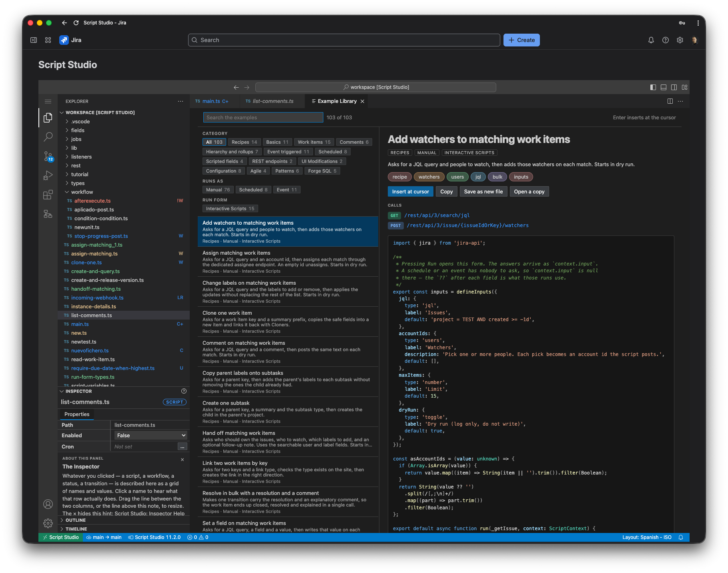Toggle bottom panel layout button
728x573 pixels.
(664, 87)
